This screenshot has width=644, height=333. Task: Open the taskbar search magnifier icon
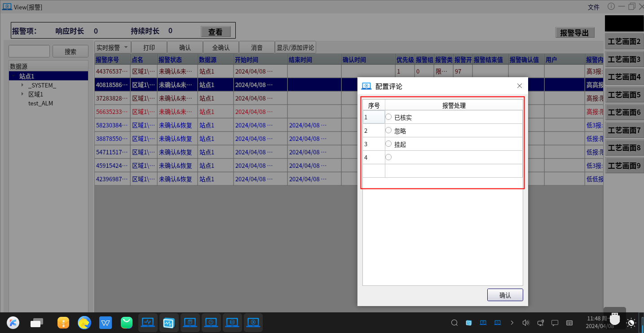tap(454, 323)
